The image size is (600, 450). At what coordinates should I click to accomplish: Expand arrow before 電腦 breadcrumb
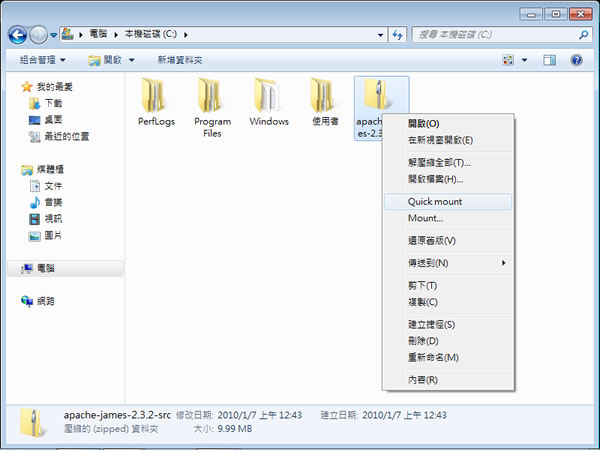[x=81, y=35]
